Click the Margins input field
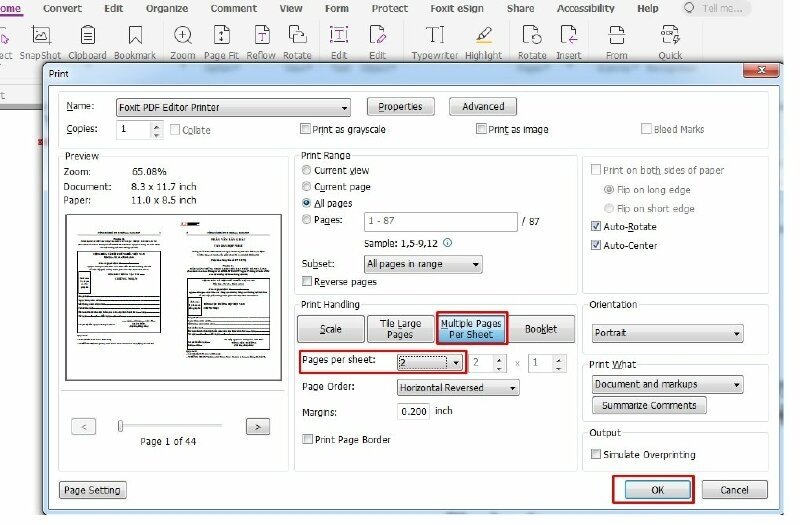 coord(413,411)
